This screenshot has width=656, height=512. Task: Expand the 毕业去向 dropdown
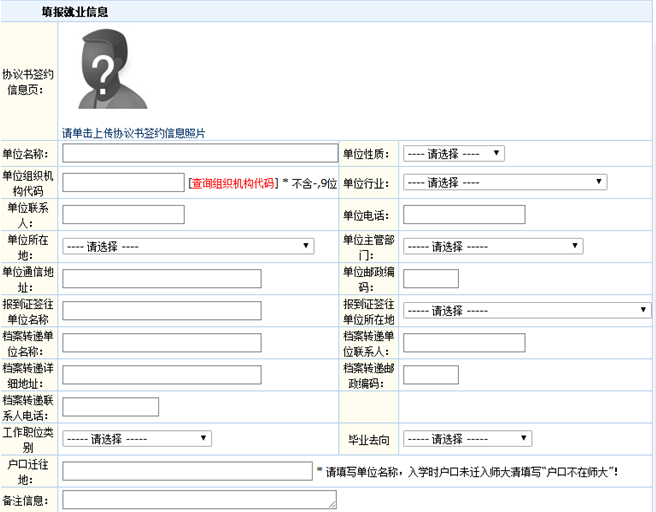click(x=467, y=439)
